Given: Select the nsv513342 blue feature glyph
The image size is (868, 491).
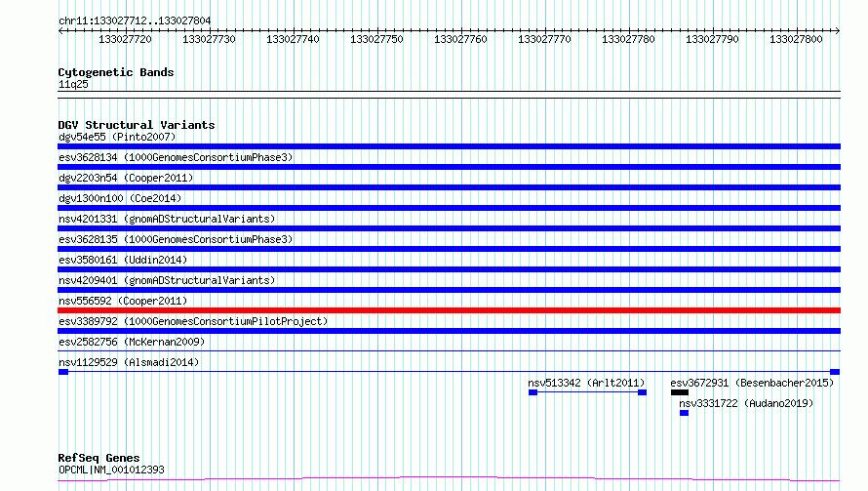Looking at the screenshot, I should point(587,392).
